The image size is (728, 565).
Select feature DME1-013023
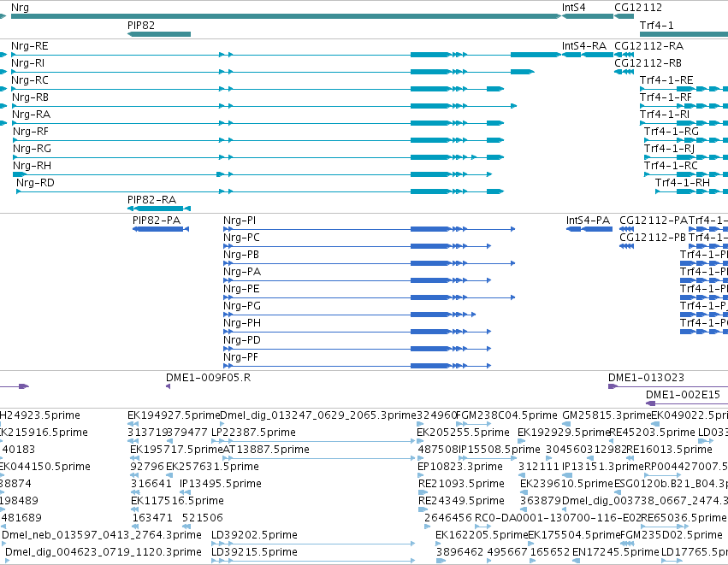pyautogui.click(x=646, y=378)
